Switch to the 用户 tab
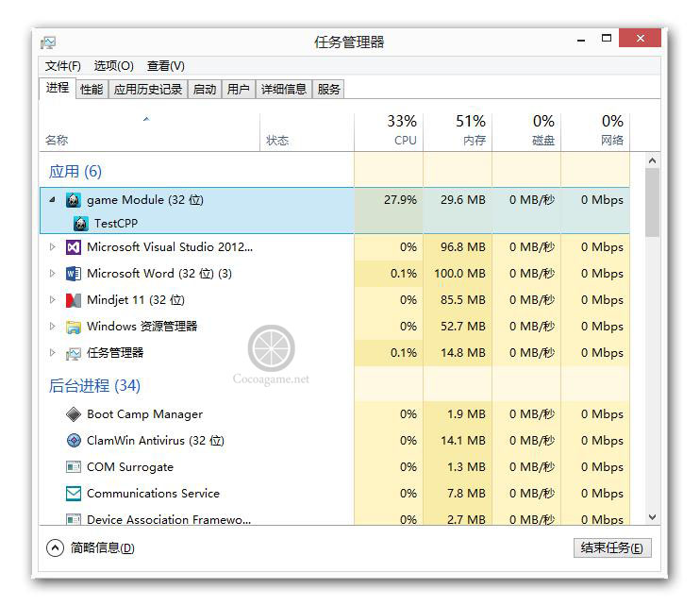This screenshot has width=700, height=606. click(x=239, y=90)
